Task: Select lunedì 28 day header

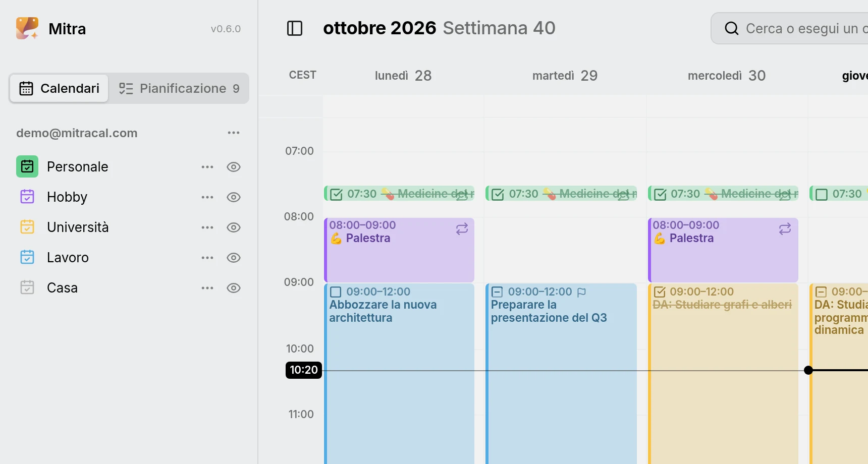Action: point(403,76)
